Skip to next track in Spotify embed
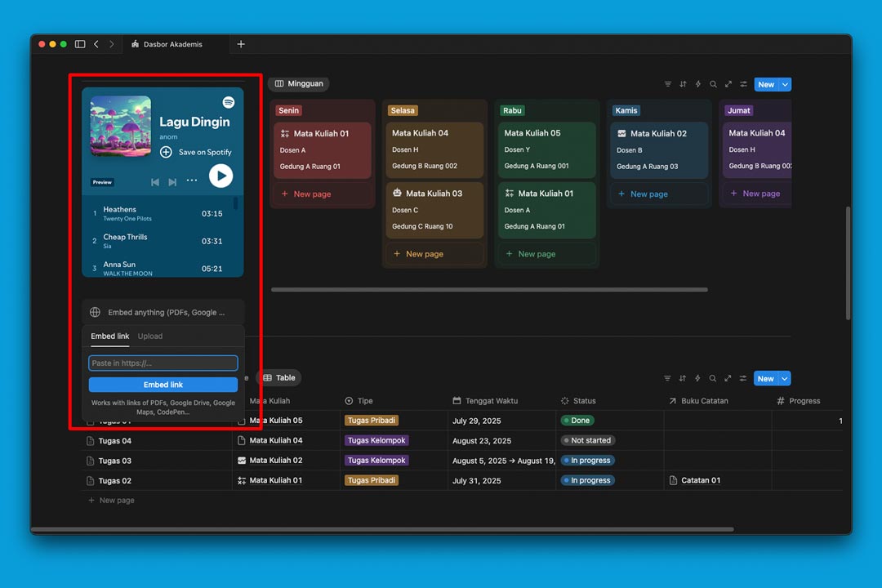882x588 pixels. pyautogui.click(x=172, y=182)
